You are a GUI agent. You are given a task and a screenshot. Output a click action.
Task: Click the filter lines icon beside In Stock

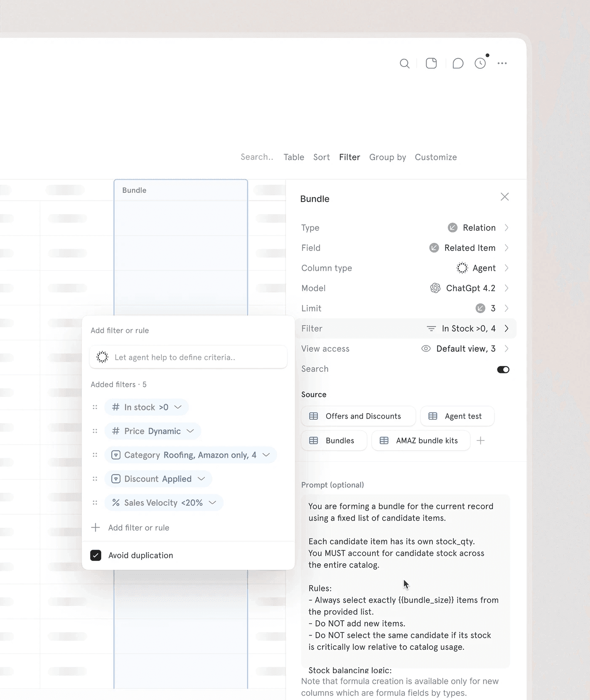pyautogui.click(x=431, y=328)
